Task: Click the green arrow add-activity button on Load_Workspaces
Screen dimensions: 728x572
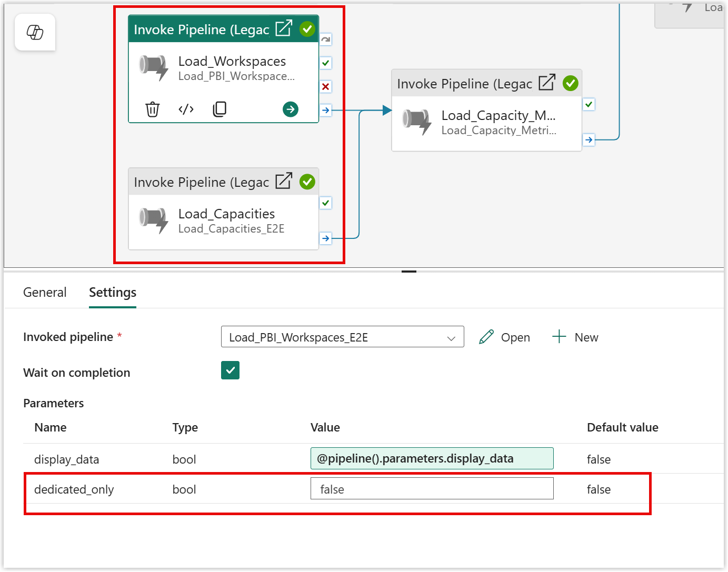Action: (x=291, y=109)
